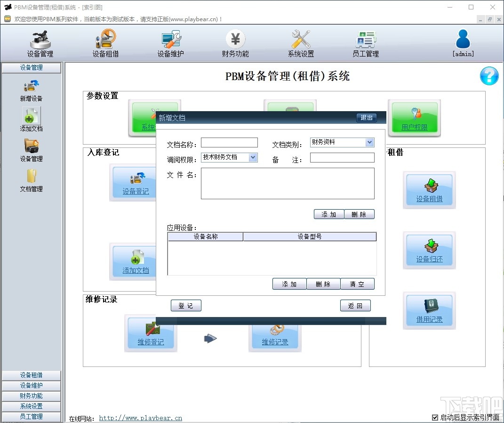
Task: Select 新增设备 in the left sidebar
Action: click(x=31, y=90)
